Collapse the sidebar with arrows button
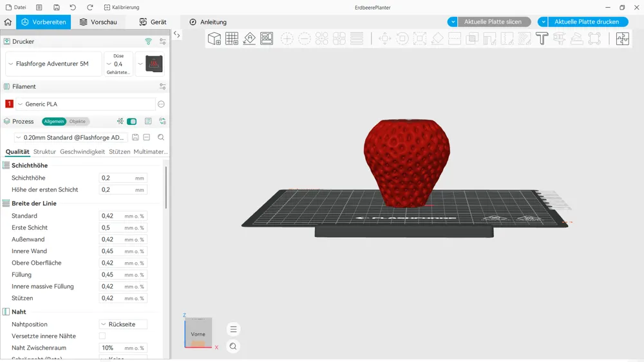The width and height of the screenshot is (644, 362). (176, 35)
